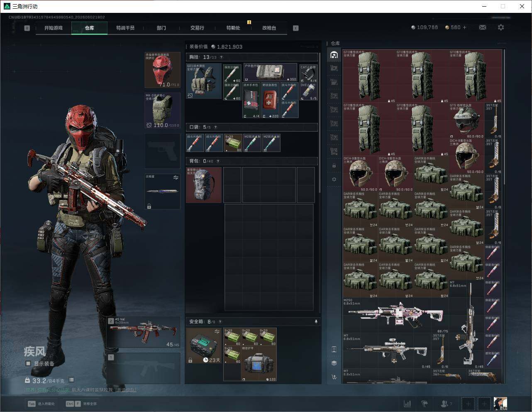532x412 pixels.
Task: Select the MK-2 body armor slot
Action: pos(163,110)
